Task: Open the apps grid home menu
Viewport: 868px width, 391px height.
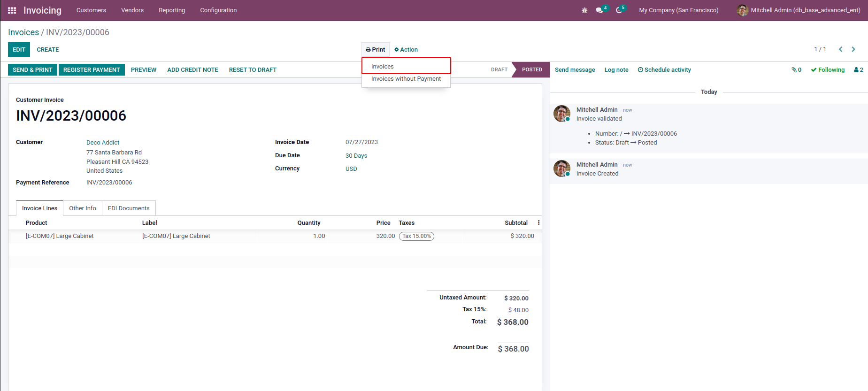Action: point(12,10)
